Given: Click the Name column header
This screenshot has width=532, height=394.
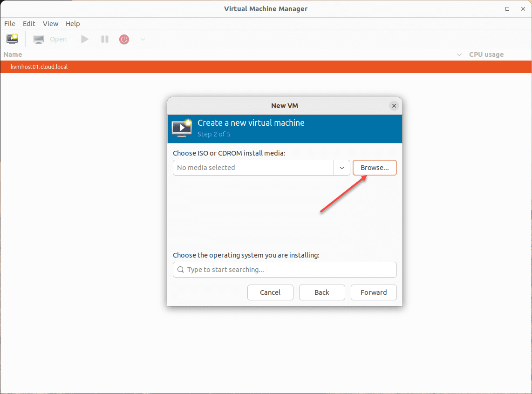Looking at the screenshot, I should (13, 54).
